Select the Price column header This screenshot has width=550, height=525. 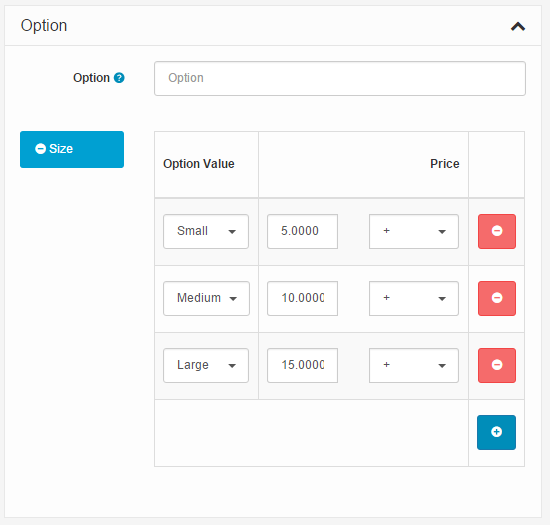pyautogui.click(x=444, y=164)
